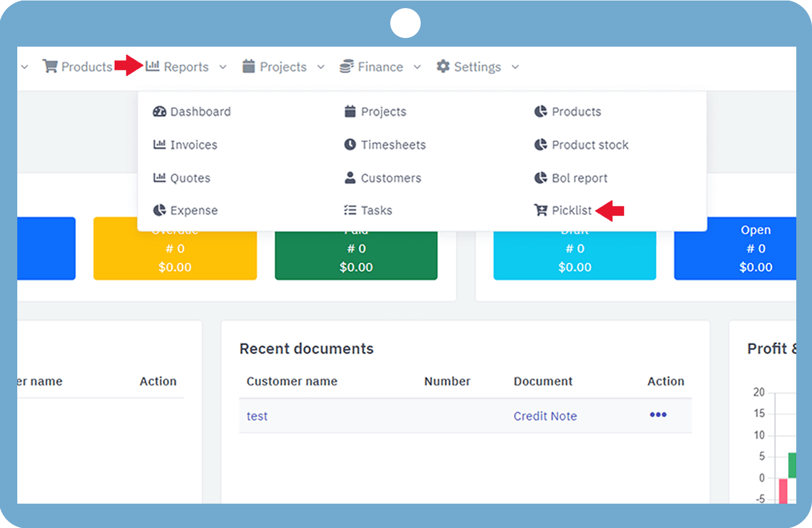This screenshot has height=528, width=812.
Task: Open the Settings dropdown arrow
Action: pyautogui.click(x=515, y=67)
